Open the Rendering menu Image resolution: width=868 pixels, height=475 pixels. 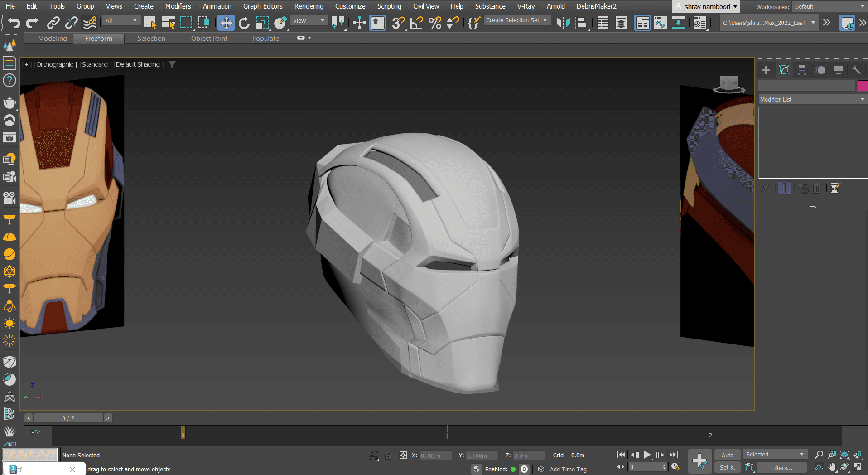pos(309,6)
